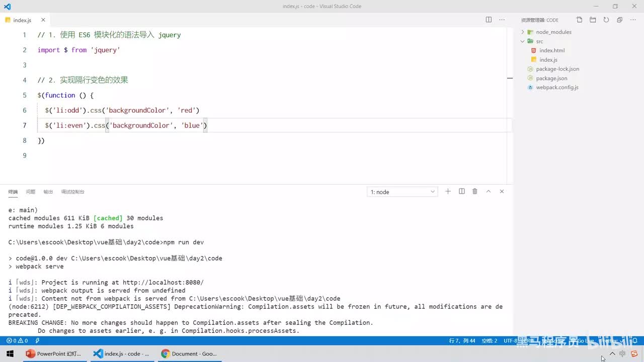Open the Windows Start menu
Viewport: 644px width, 362px height.
pyautogui.click(x=10, y=353)
